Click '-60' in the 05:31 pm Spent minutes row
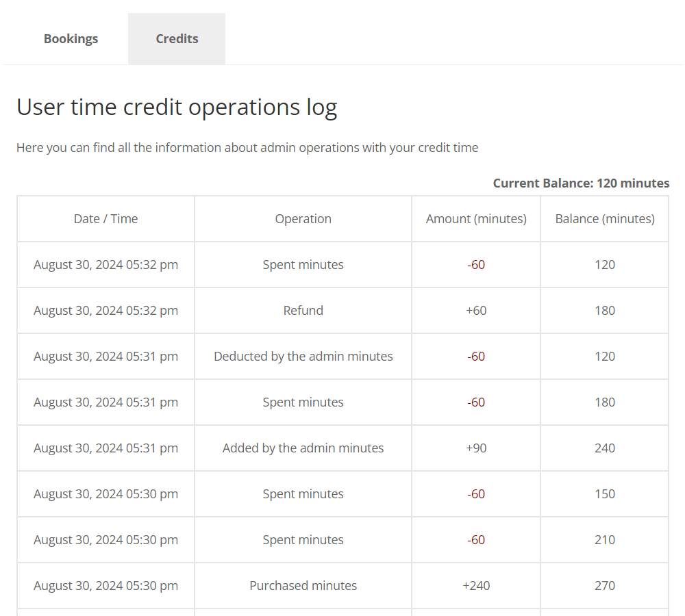This screenshot has width=685, height=616. tap(476, 402)
